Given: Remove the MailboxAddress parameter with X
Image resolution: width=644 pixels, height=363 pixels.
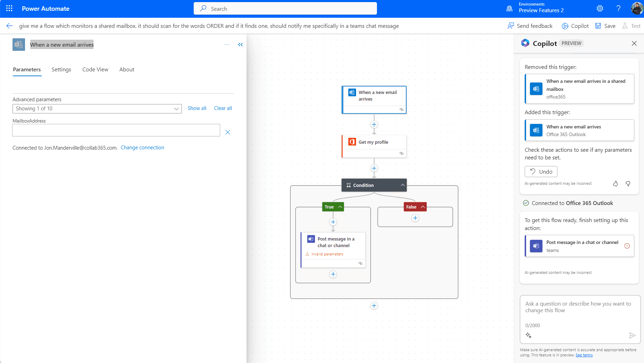Looking at the screenshot, I should 228,132.
